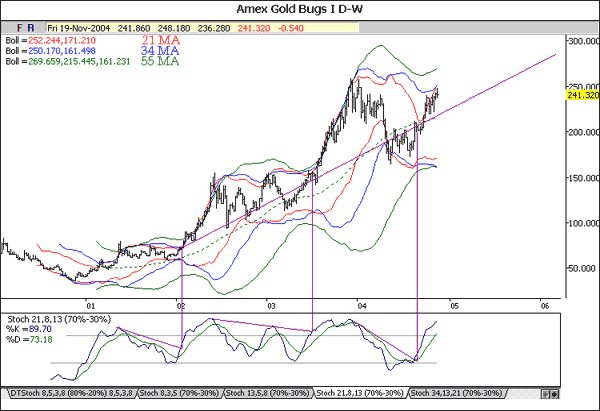
Task: Click the 02 year label on time axis
Action: [181, 306]
